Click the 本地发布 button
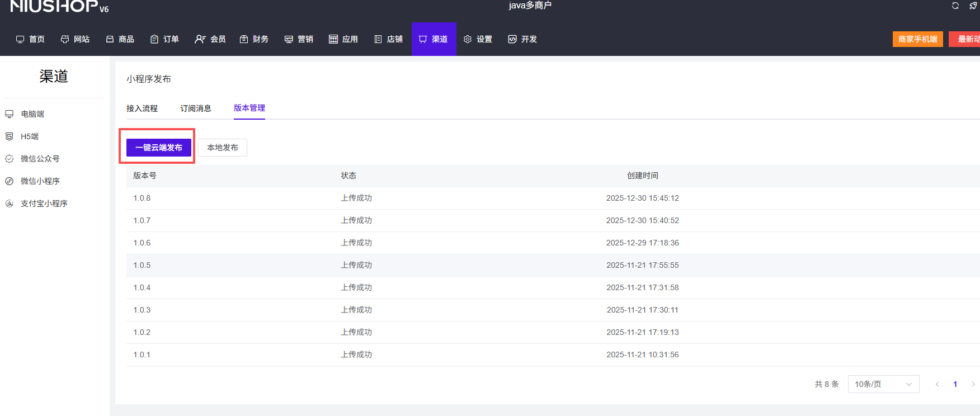This screenshot has width=980, height=416. tap(223, 148)
